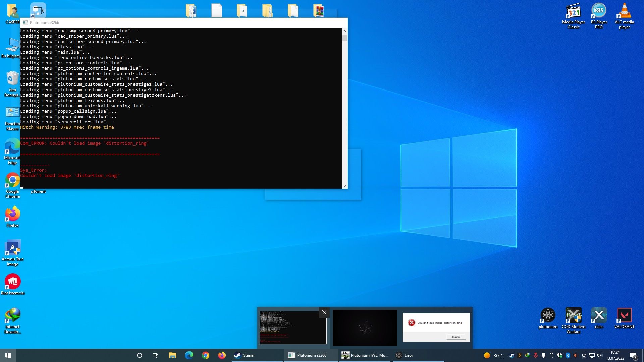Click the console scrollbar up arrow
This screenshot has width=644, height=362.
pos(345,31)
